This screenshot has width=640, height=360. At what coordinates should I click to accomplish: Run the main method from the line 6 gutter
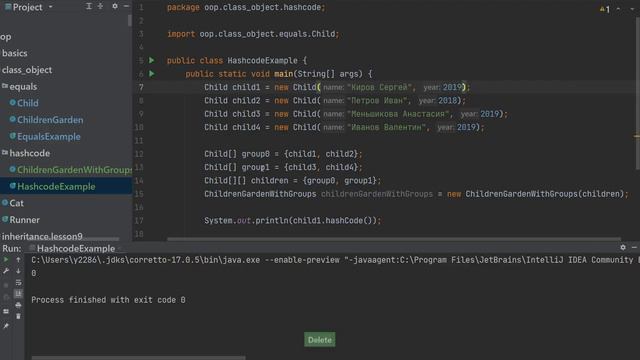point(152,74)
